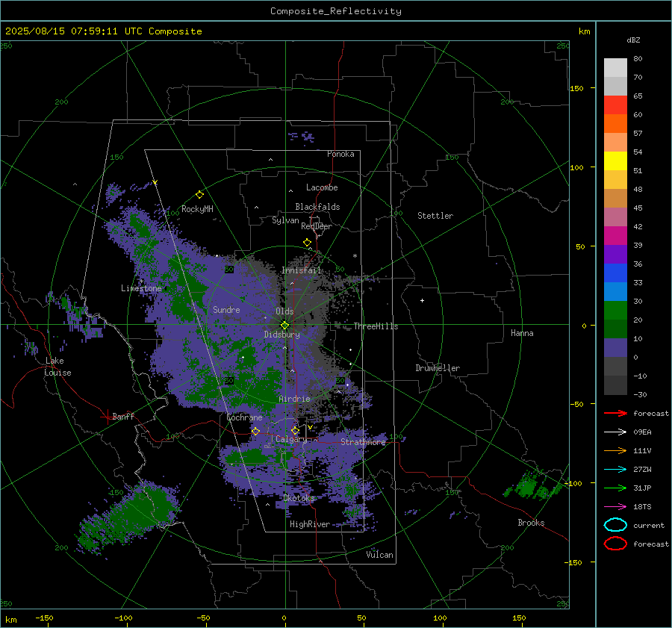Screen dimensions: 672x628
Task: Click the Composite_Reflectivity title text
Action: 335,11
